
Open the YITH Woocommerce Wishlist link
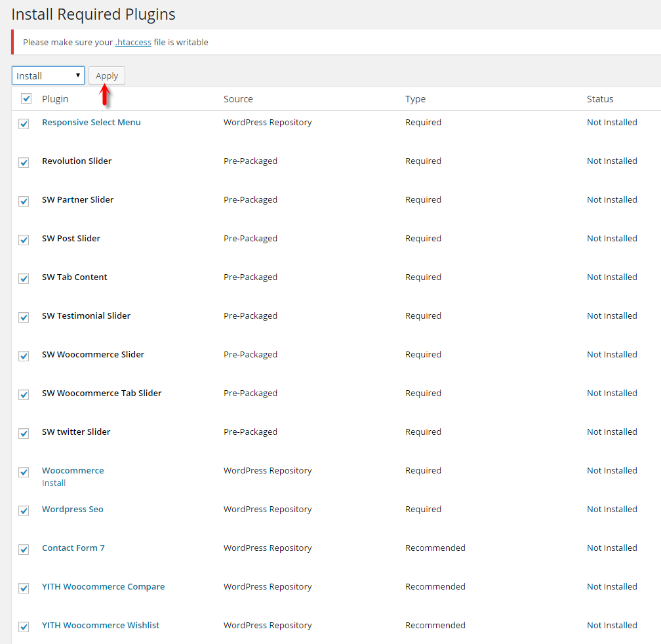[101, 626]
